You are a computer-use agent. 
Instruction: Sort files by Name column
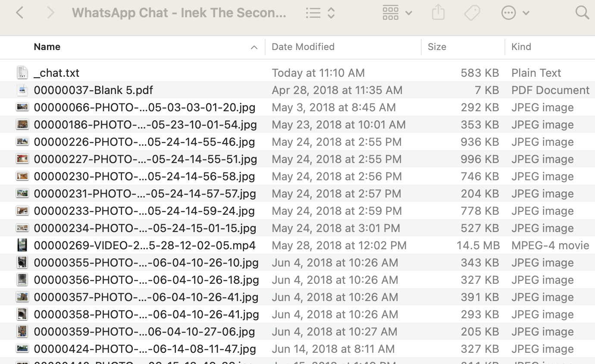click(x=47, y=47)
